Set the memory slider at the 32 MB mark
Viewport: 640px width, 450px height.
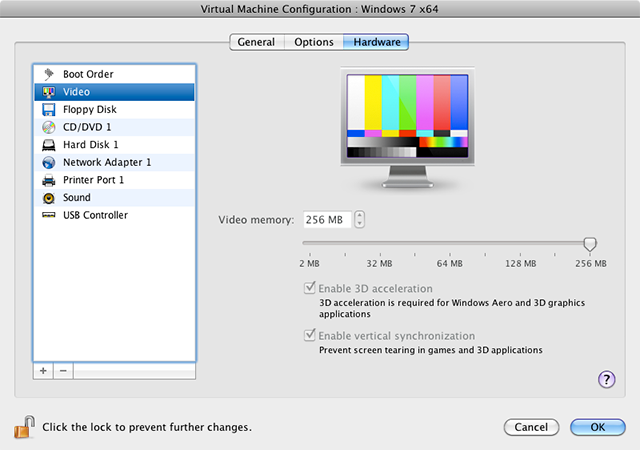380,243
